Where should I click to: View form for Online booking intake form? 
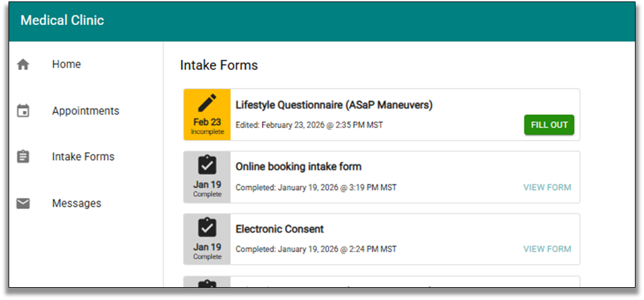(x=546, y=188)
